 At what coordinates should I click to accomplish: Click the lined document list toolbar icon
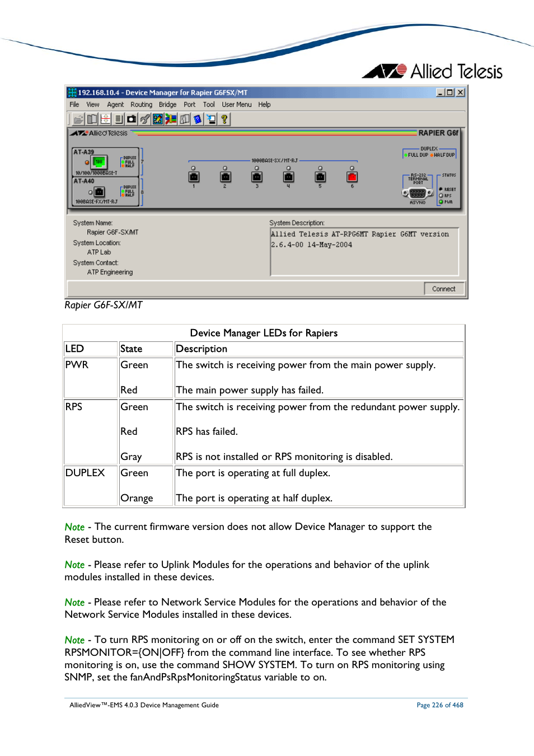pos(118,119)
